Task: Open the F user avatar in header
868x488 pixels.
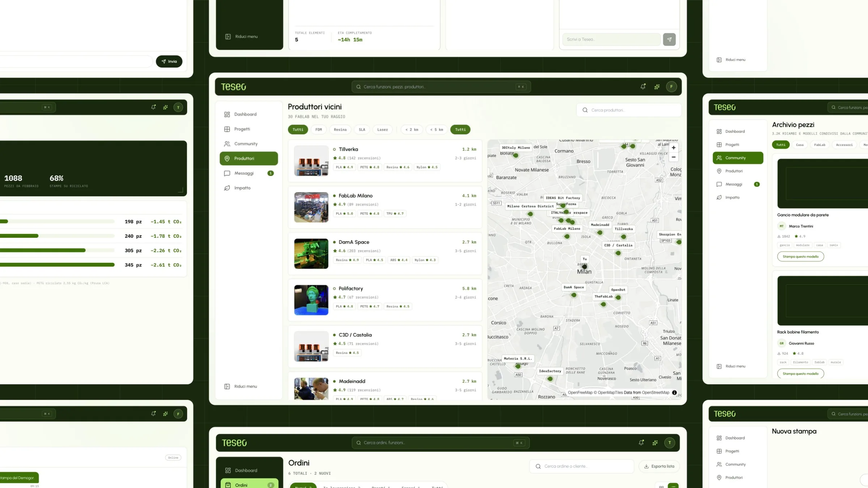Action: click(671, 87)
